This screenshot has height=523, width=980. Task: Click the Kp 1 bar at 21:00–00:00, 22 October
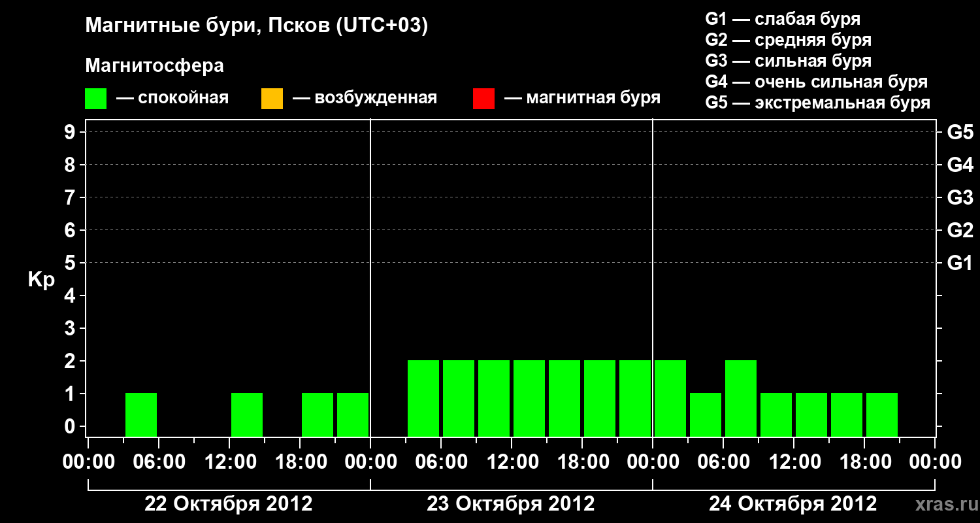click(353, 414)
